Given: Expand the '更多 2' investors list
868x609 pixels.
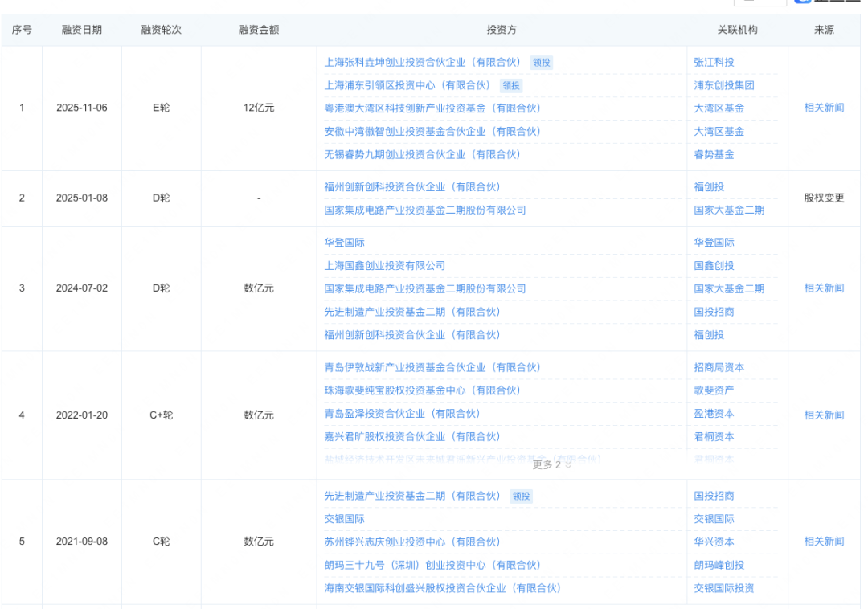Looking at the screenshot, I should [551, 464].
